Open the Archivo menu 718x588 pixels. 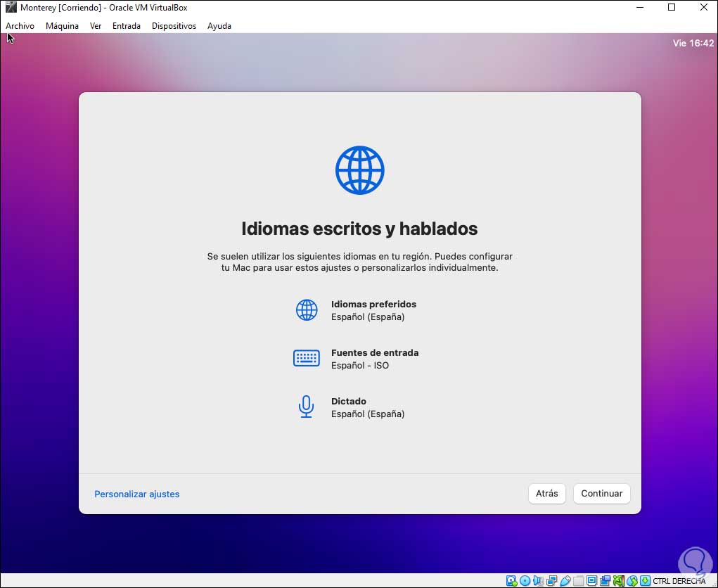(20, 26)
